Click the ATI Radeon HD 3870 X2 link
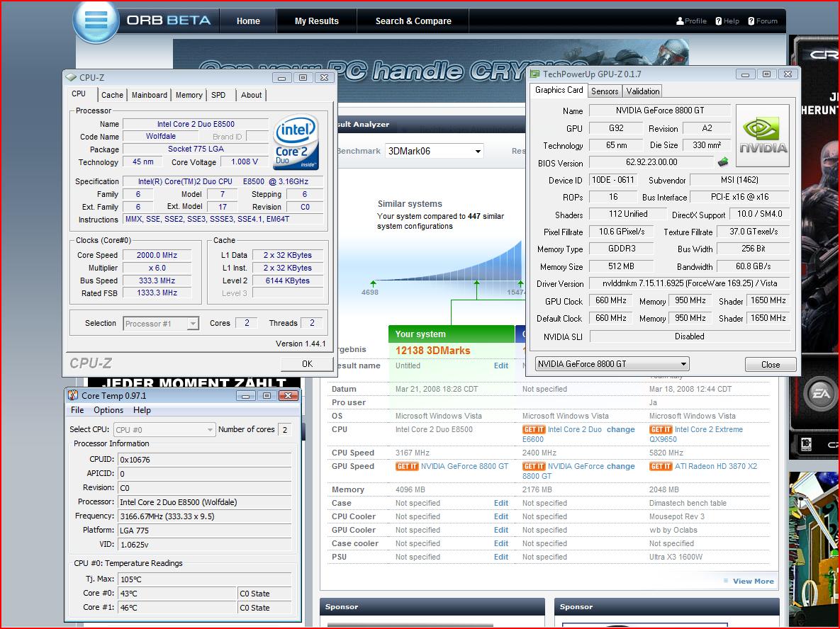This screenshot has height=629, width=840. pos(716,466)
